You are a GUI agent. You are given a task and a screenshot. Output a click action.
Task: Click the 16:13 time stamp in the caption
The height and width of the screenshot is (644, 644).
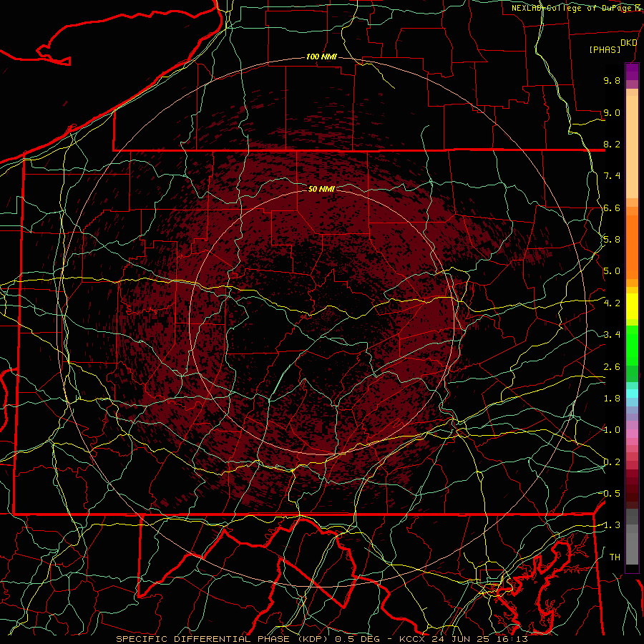512,639
